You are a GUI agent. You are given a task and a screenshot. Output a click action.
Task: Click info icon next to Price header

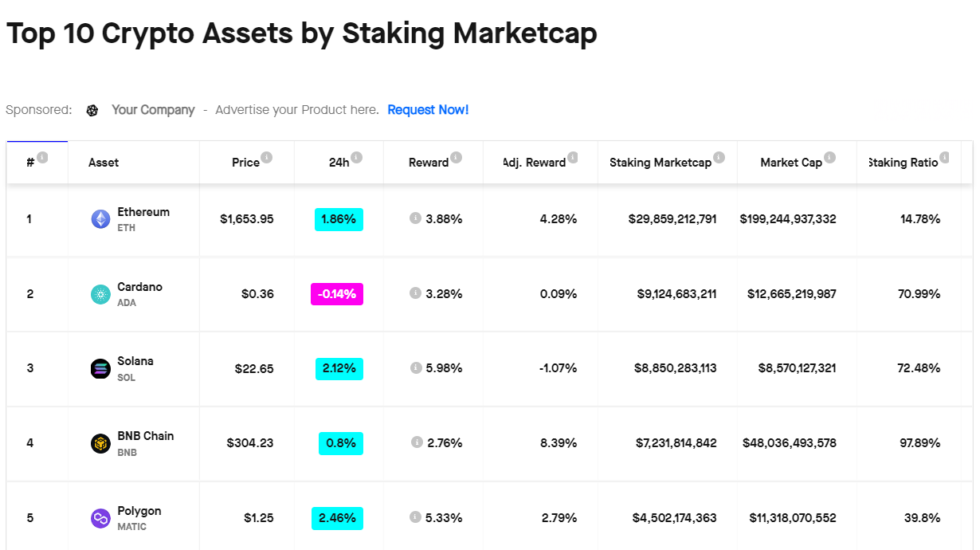pos(267,158)
